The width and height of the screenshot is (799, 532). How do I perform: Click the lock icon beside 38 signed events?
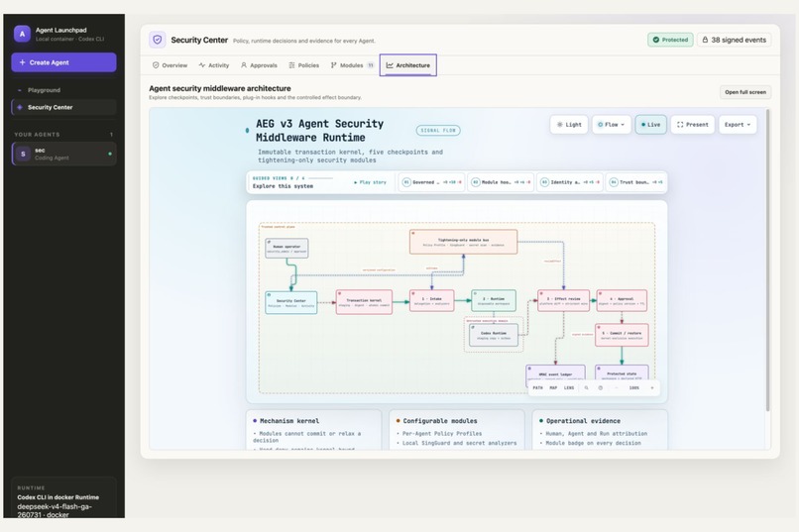pyautogui.click(x=705, y=40)
